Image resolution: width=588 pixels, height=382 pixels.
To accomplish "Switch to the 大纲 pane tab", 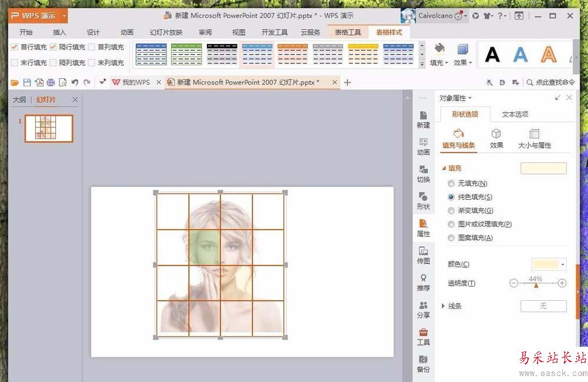I will click(19, 100).
